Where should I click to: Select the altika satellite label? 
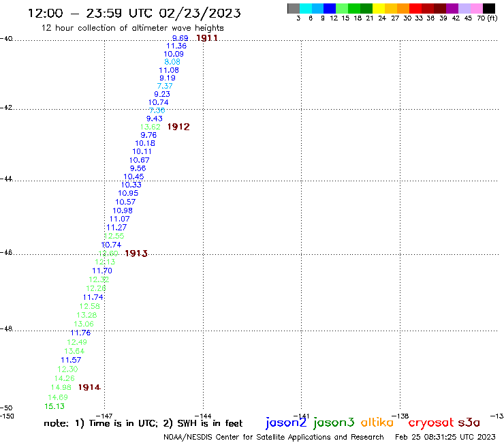(x=377, y=422)
